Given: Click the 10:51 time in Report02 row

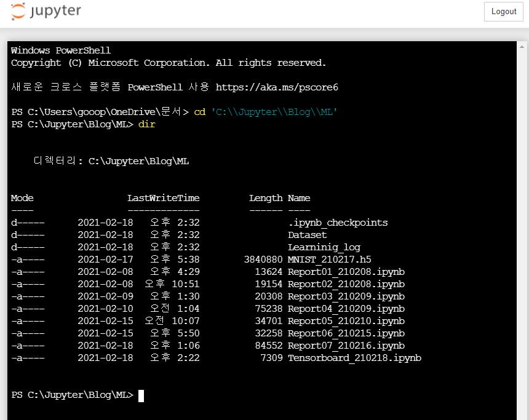Looking at the screenshot, I should 186,284.
